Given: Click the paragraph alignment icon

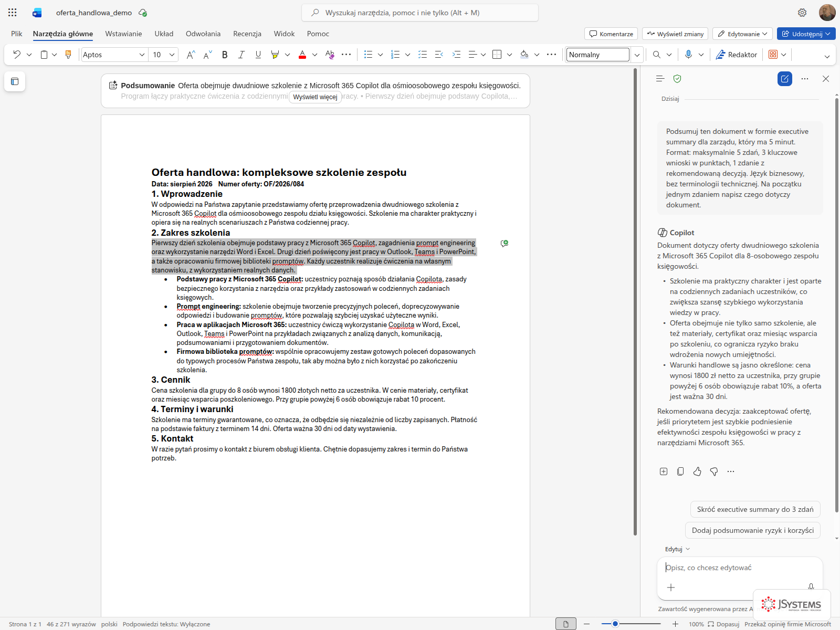Looking at the screenshot, I should [x=472, y=55].
